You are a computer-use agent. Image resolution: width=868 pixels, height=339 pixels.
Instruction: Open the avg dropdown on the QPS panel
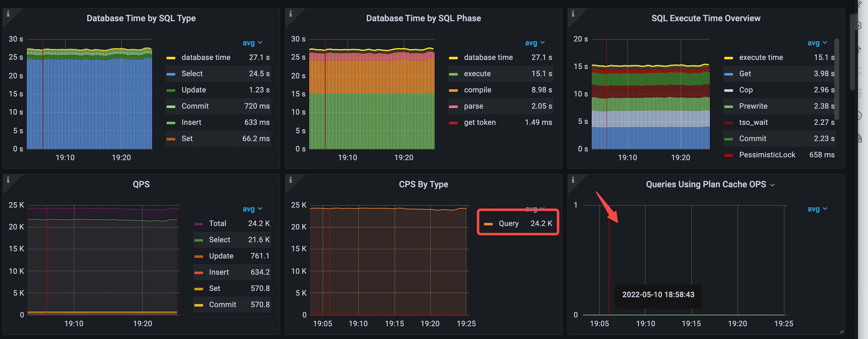point(252,209)
